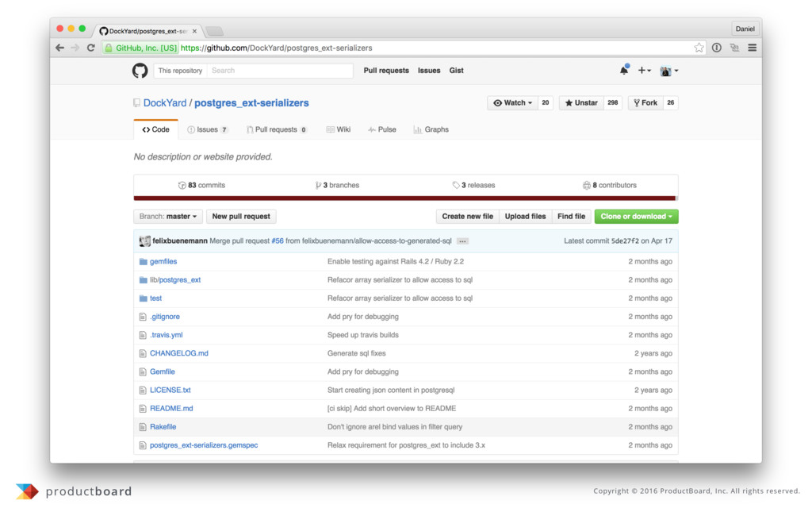Reload the page with refresh icon
This screenshot has height=508, width=812.
click(x=90, y=48)
